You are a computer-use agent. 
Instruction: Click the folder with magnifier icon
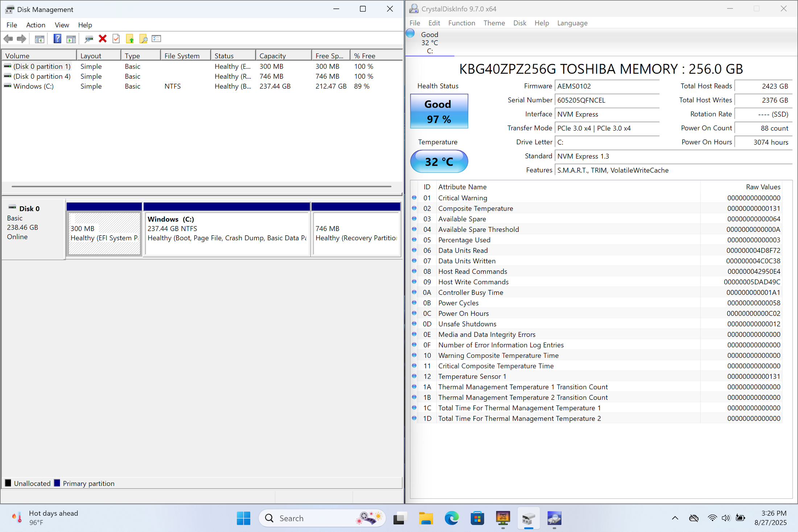pos(143,39)
